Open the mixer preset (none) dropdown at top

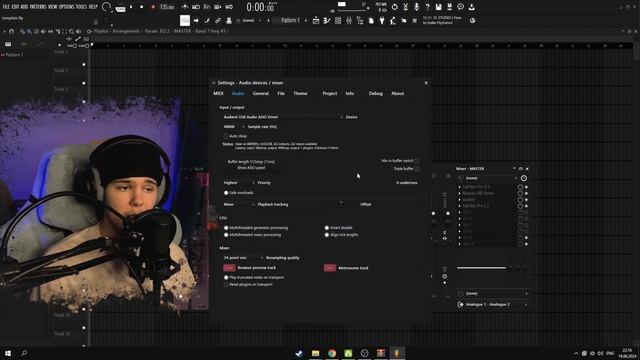(x=491, y=178)
